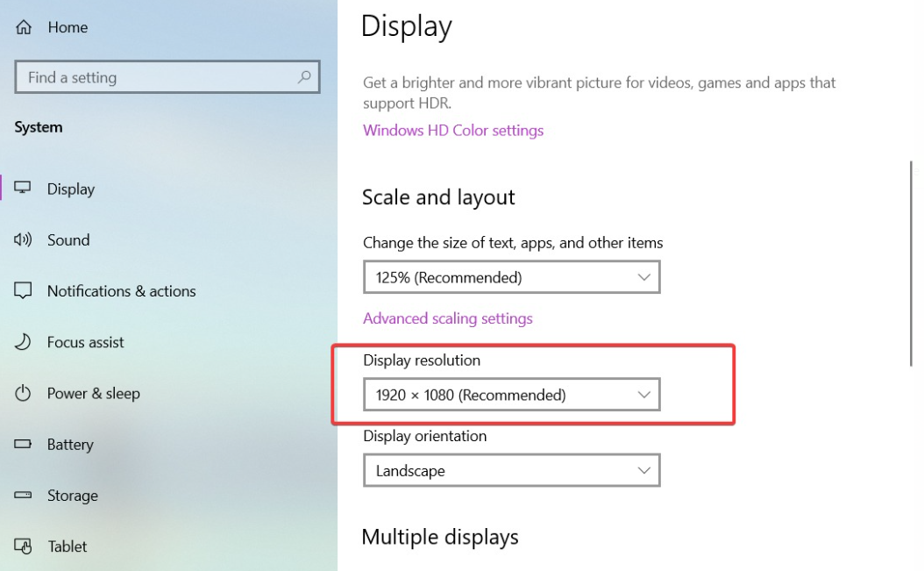The width and height of the screenshot is (924, 571).
Task: Click the Find a setting search box
Action: [158, 77]
